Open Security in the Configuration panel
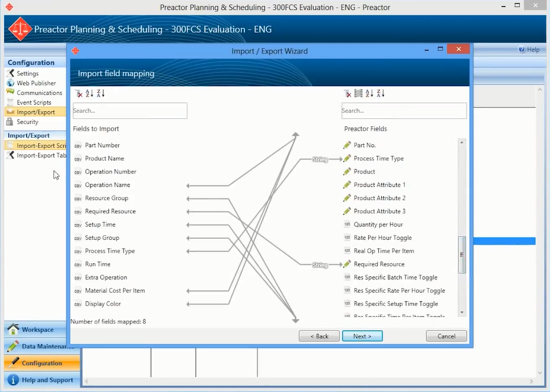The image size is (550, 392). point(27,122)
